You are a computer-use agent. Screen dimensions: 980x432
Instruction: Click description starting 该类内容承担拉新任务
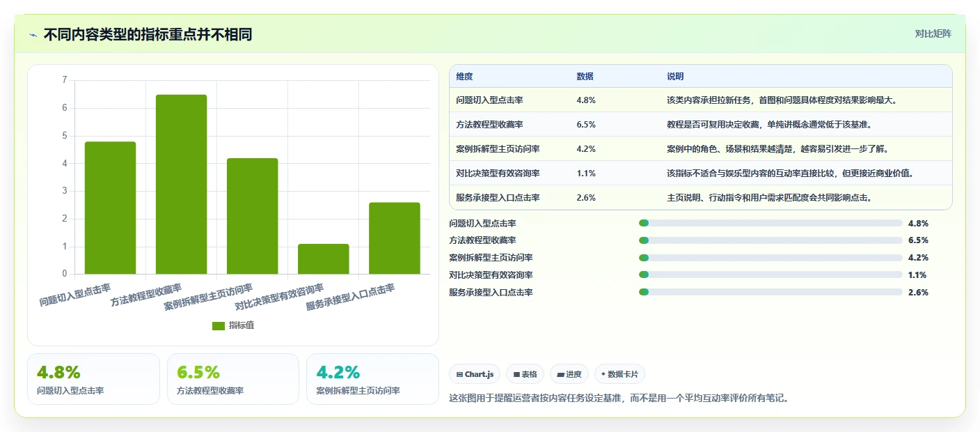tap(782, 100)
